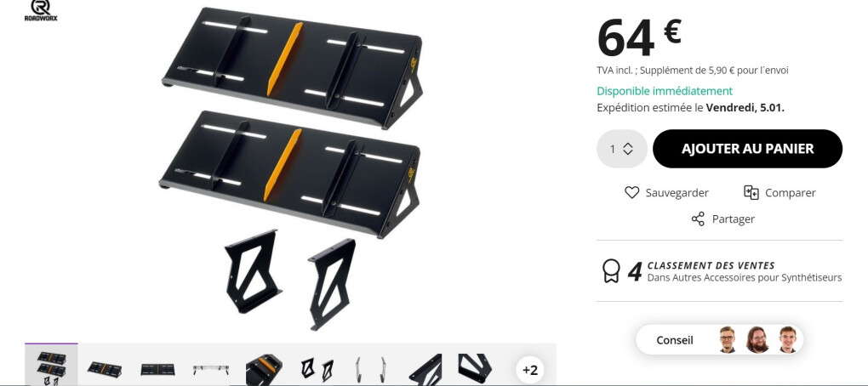Show the +2 additional product images
Image resolution: width=868 pixels, height=386 pixels.
[x=530, y=369]
